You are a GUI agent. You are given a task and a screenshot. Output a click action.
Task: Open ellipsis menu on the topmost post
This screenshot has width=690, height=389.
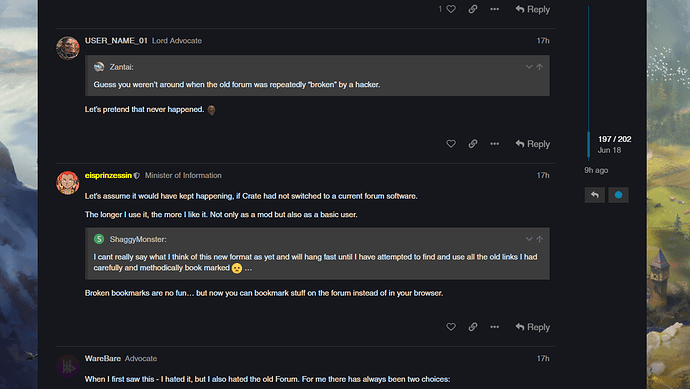[495, 9]
